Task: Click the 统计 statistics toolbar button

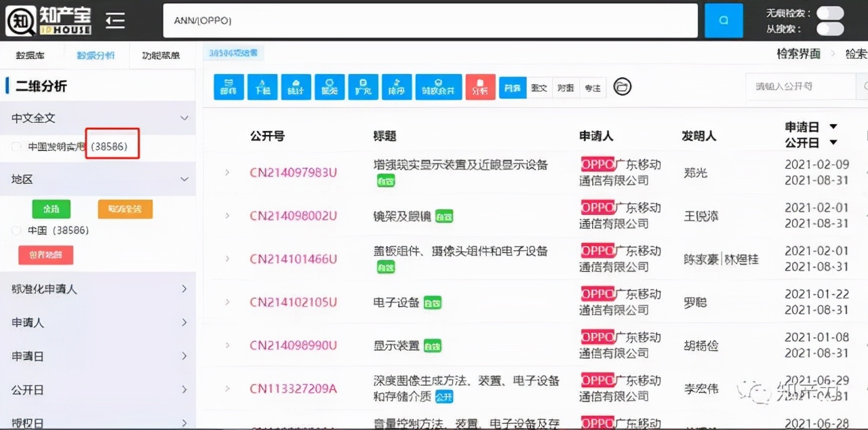Action: coord(296,87)
